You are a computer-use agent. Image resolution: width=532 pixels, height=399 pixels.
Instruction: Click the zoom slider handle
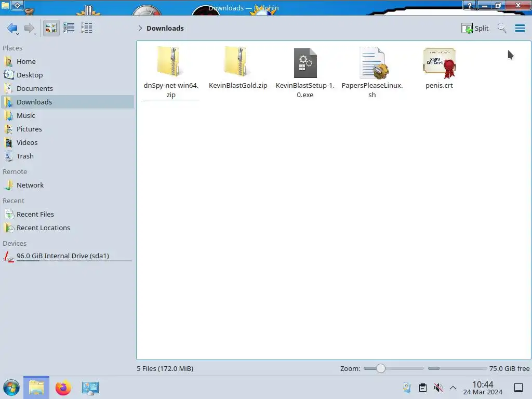(x=381, y=368)
